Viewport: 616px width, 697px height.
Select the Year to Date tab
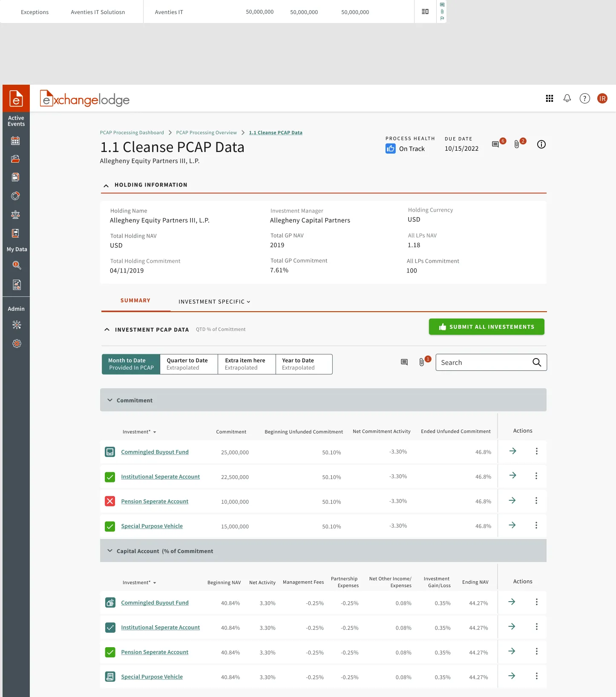pos(304,364)
